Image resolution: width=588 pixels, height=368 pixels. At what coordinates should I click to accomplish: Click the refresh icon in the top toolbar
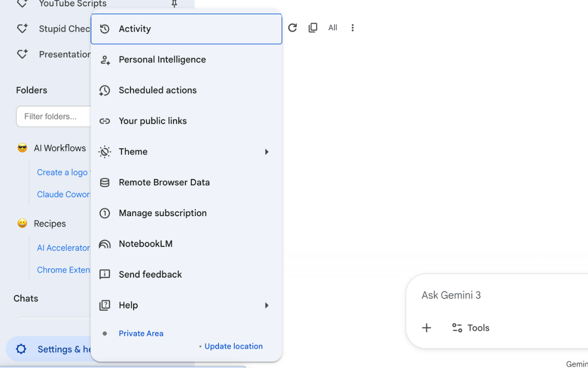(293, 28)
